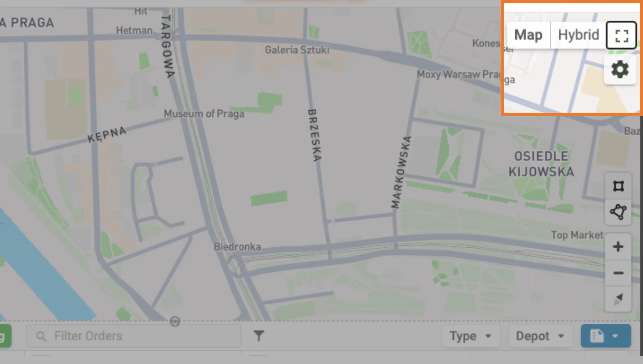Open the order filter funnel

coord(259,336)
